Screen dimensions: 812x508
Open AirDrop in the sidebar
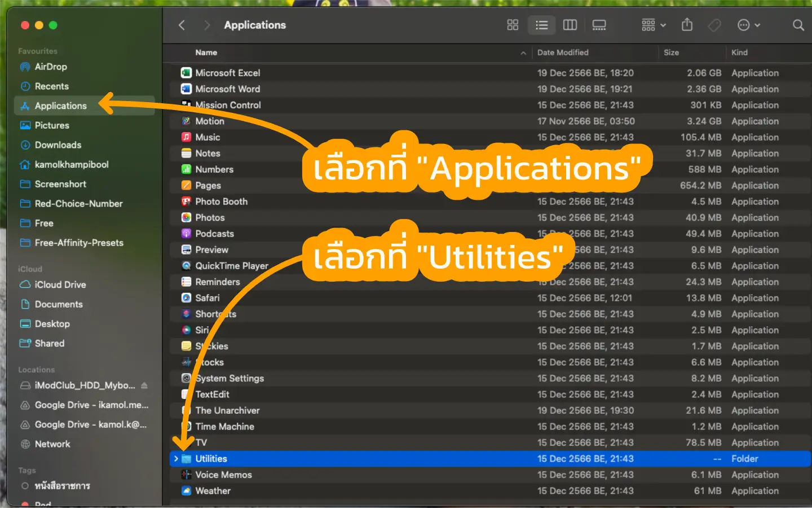click(84, 67)
